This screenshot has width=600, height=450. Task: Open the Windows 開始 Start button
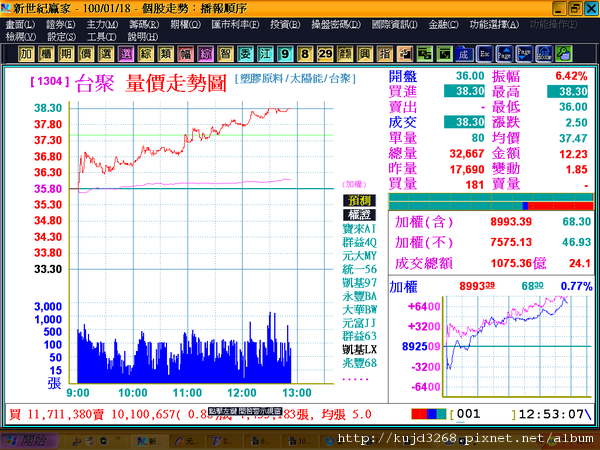point(29,441)
